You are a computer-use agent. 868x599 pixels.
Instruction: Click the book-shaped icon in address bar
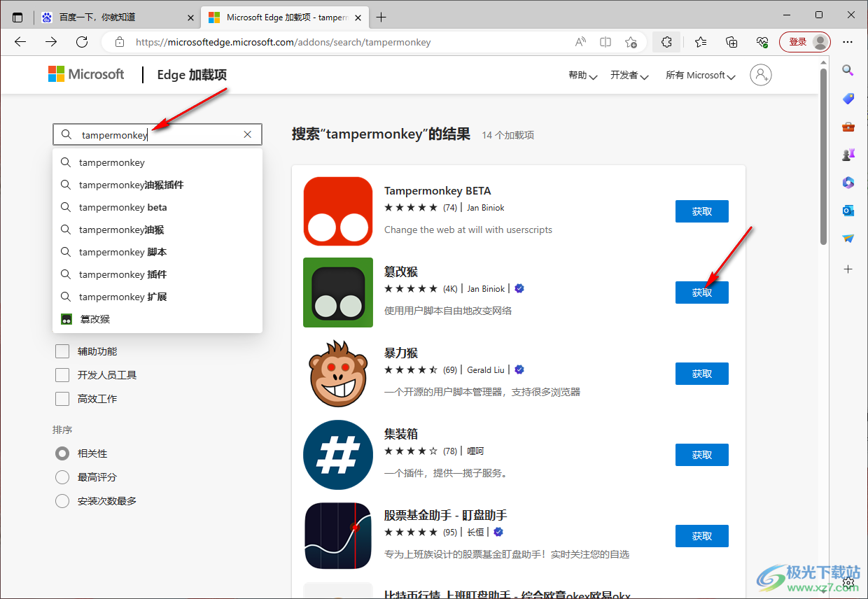point(605,42)
